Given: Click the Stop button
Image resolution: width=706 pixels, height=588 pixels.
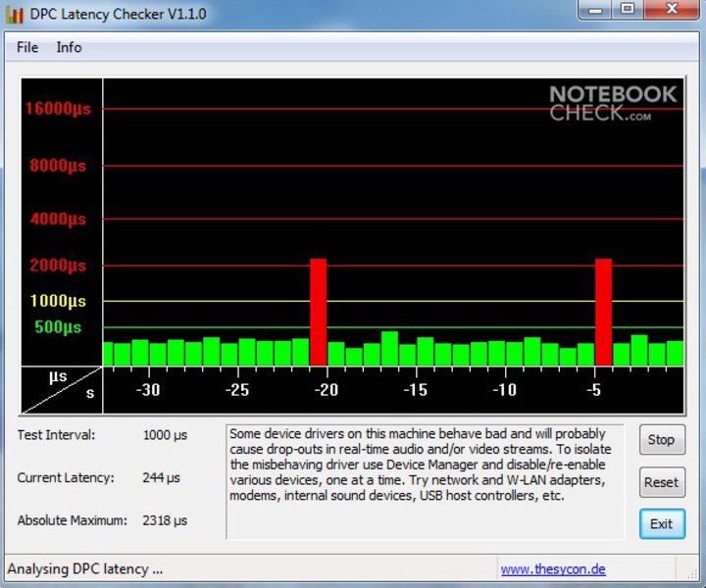Looking at the screenshot, I should tap(662, 440).
